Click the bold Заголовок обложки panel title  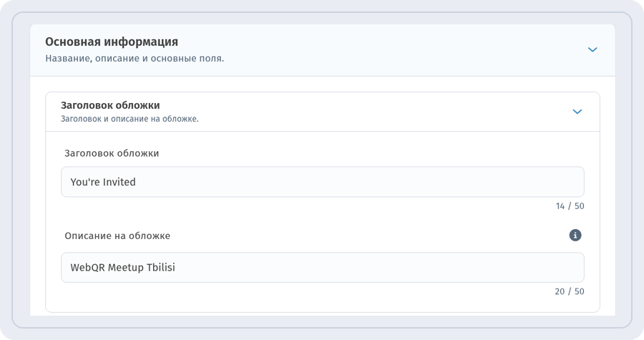(x=110, y=105)
